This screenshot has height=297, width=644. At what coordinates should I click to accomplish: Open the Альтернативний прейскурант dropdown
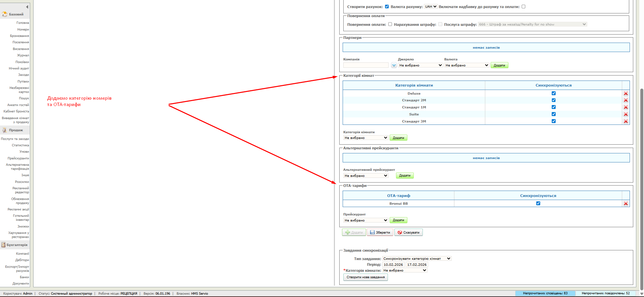365,176
